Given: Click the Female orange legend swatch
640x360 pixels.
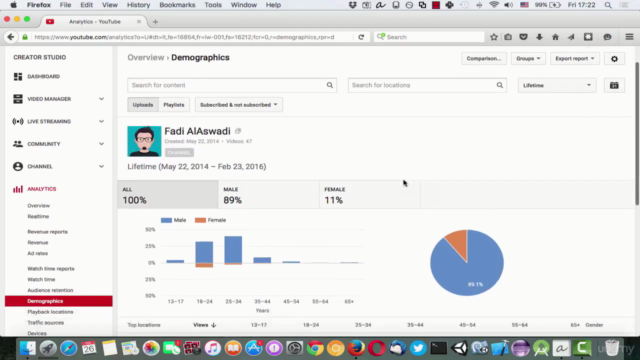Looking at the screenshot, I should 200,220.
